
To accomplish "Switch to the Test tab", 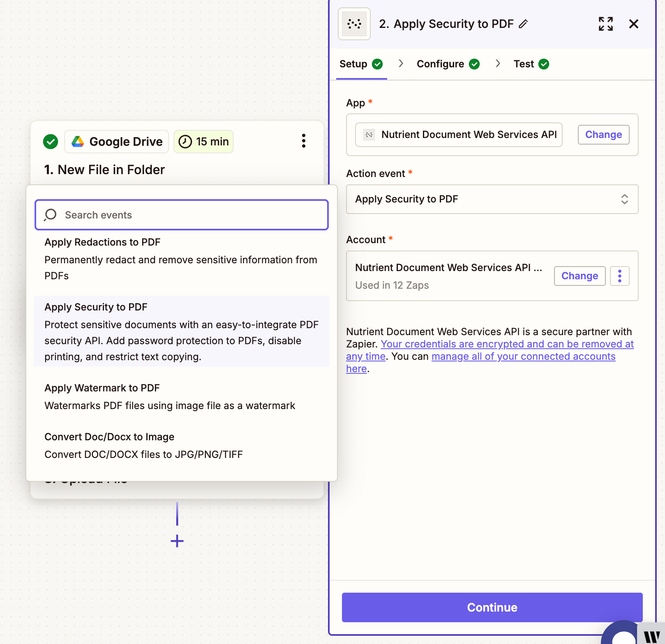I will (524, 64).
